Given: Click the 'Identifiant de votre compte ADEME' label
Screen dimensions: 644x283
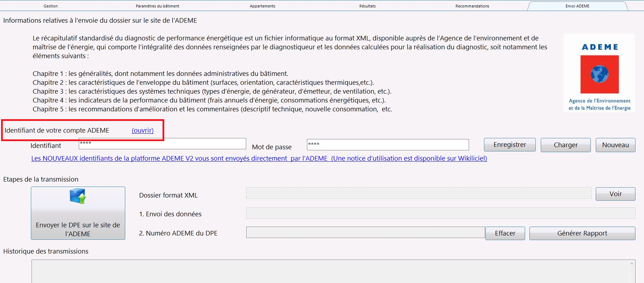Looking at the screenshot, I should 57,130.
